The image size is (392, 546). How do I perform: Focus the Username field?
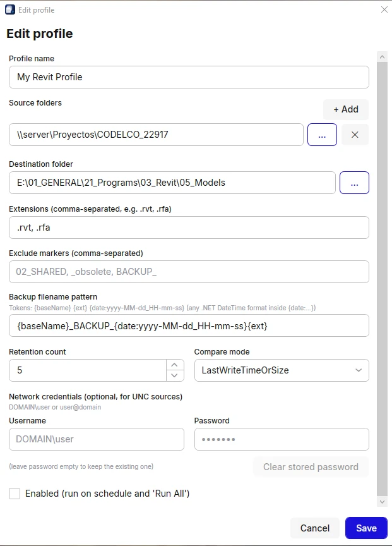click(97, 439)
